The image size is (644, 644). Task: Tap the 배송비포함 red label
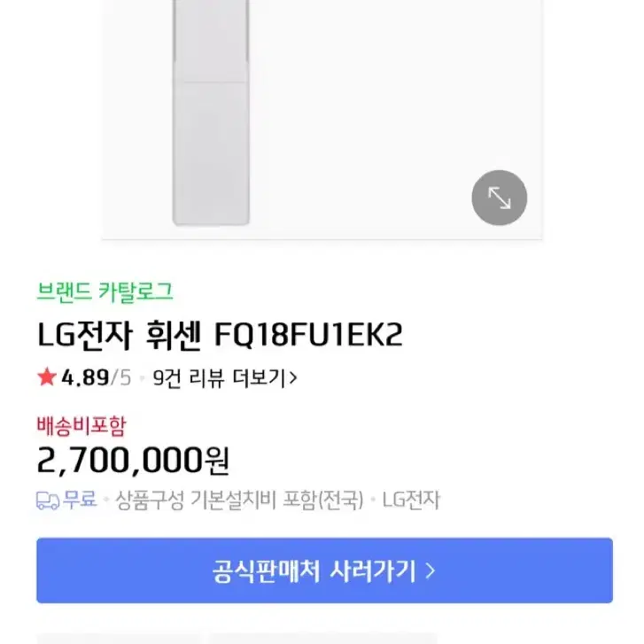[x=81, y=425]
